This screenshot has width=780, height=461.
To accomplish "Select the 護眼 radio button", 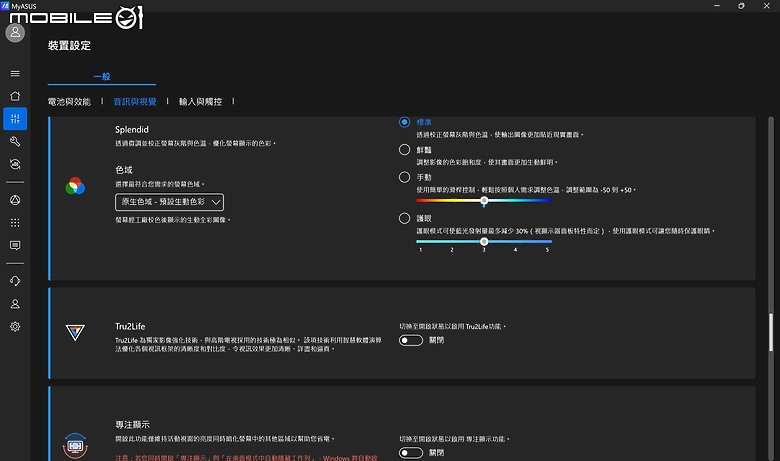I will point(404,218).
